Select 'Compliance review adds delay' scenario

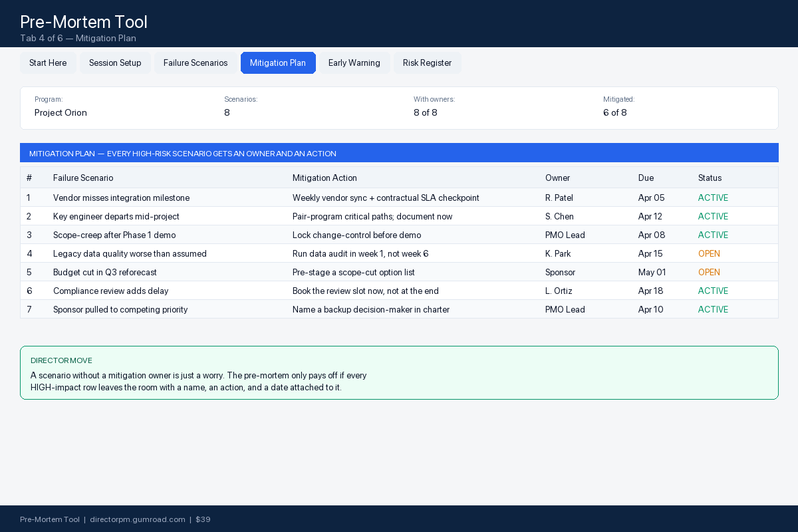[111, 291]
